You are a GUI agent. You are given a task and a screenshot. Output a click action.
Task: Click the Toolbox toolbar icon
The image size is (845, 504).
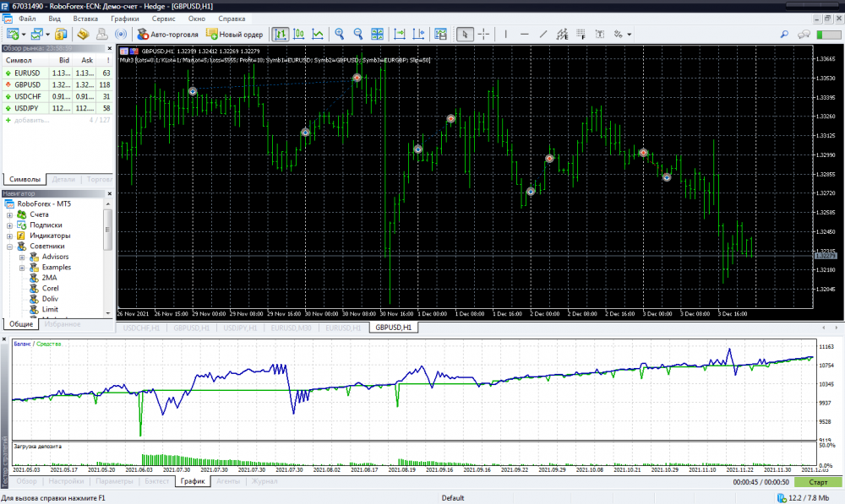(x=102, y=35)
